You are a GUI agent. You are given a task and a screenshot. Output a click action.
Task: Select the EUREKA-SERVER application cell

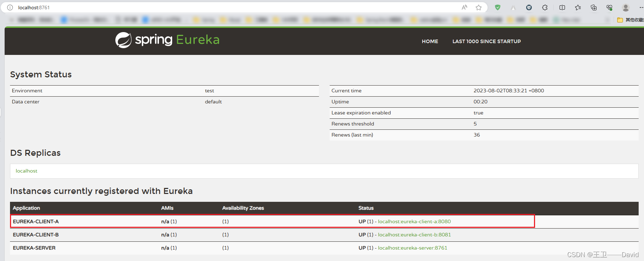click(34, 248)
